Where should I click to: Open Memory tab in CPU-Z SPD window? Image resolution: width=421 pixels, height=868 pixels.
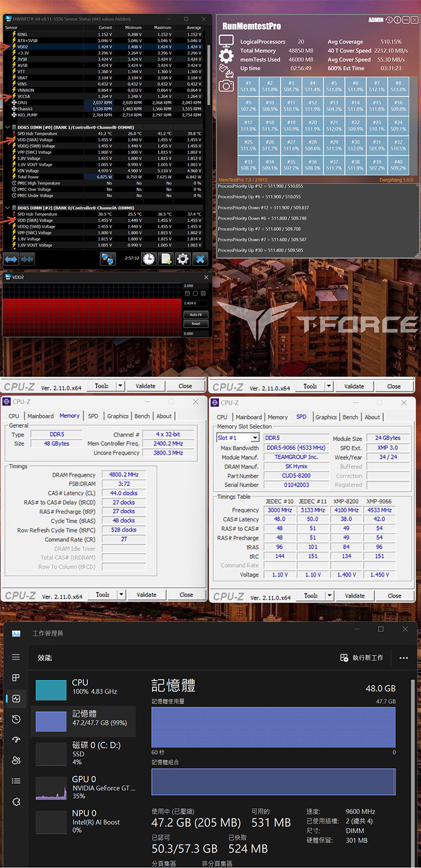278,417
